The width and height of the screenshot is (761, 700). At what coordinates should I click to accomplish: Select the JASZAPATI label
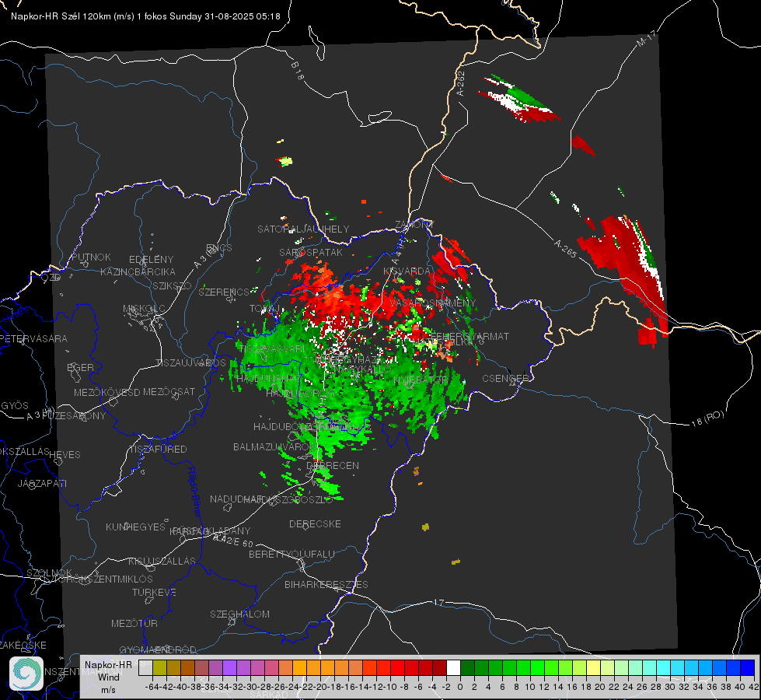42,483
